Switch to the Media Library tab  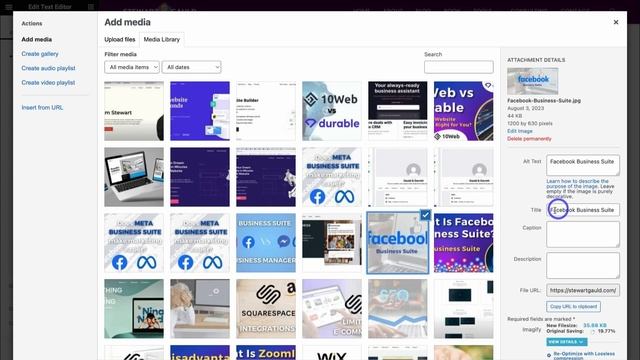162,40
